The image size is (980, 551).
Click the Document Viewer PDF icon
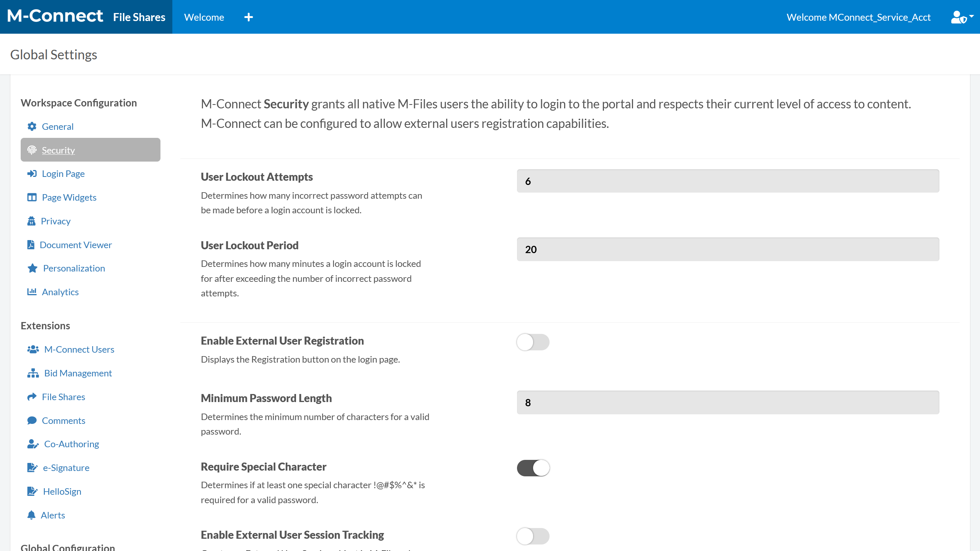pos(31,245)
